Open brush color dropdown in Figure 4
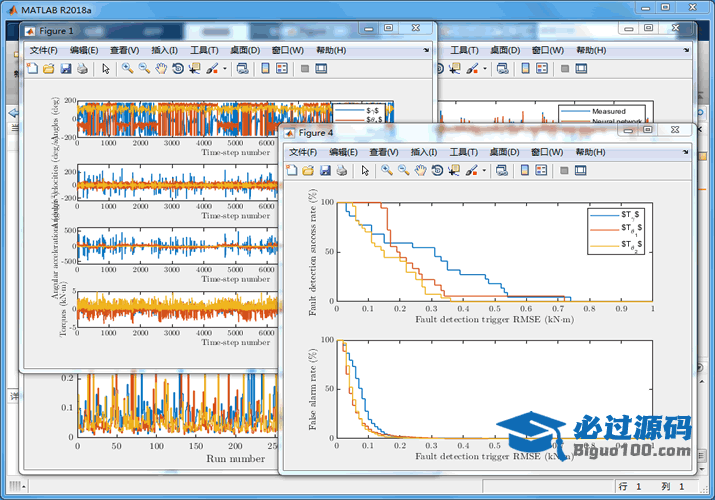The image size is (715, 500). tap(484, 170)
